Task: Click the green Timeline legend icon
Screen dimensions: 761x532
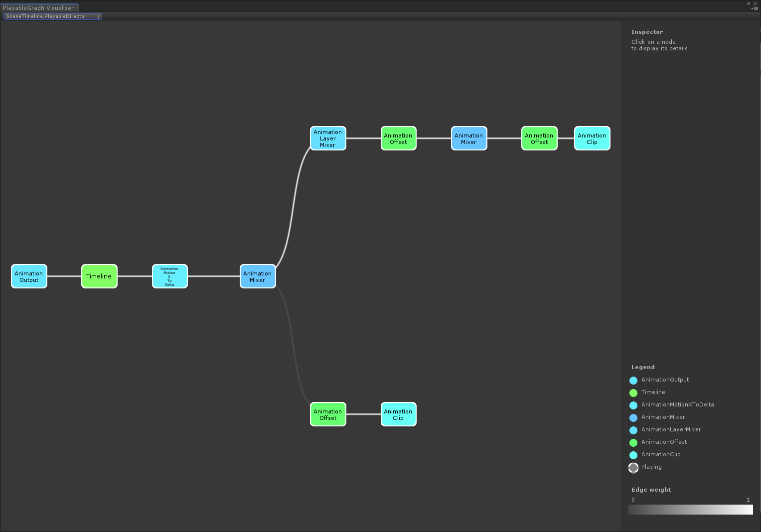Action: pos(633,393)
